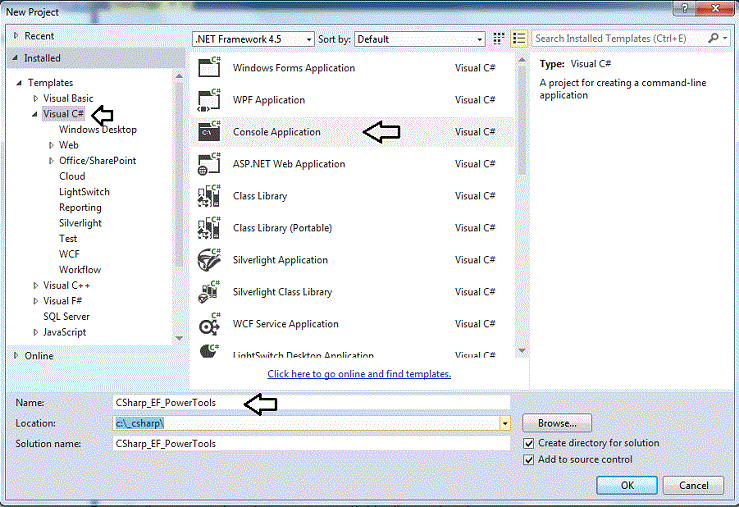Select Class Library (Portable) template name

pyautogui.click(x=282, y=228)
